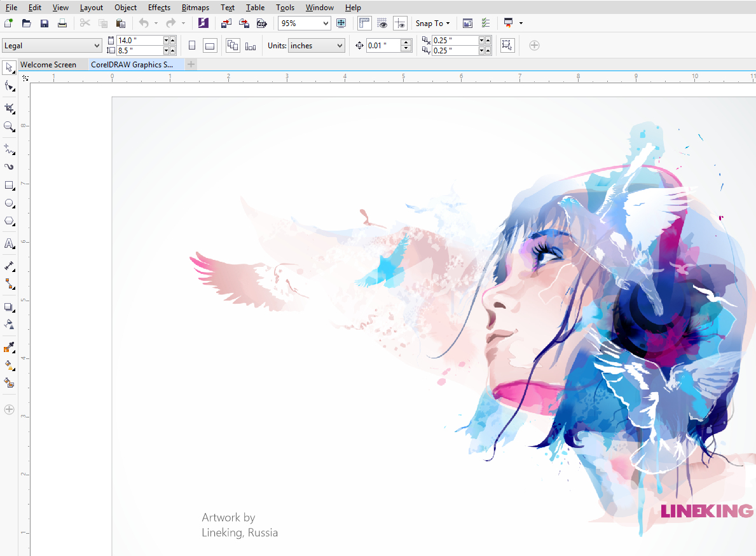Select the Polygon tool

click(x=9, y=222)
